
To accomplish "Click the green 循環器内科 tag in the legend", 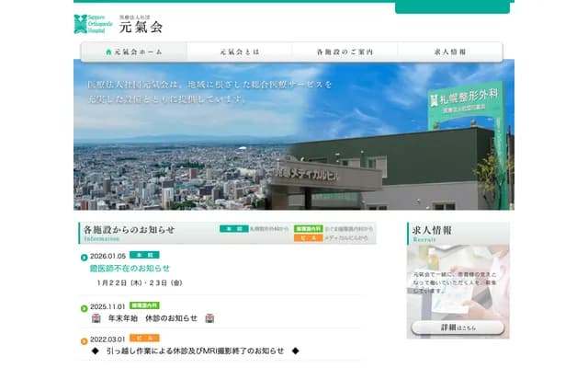I will pos(309,229).
